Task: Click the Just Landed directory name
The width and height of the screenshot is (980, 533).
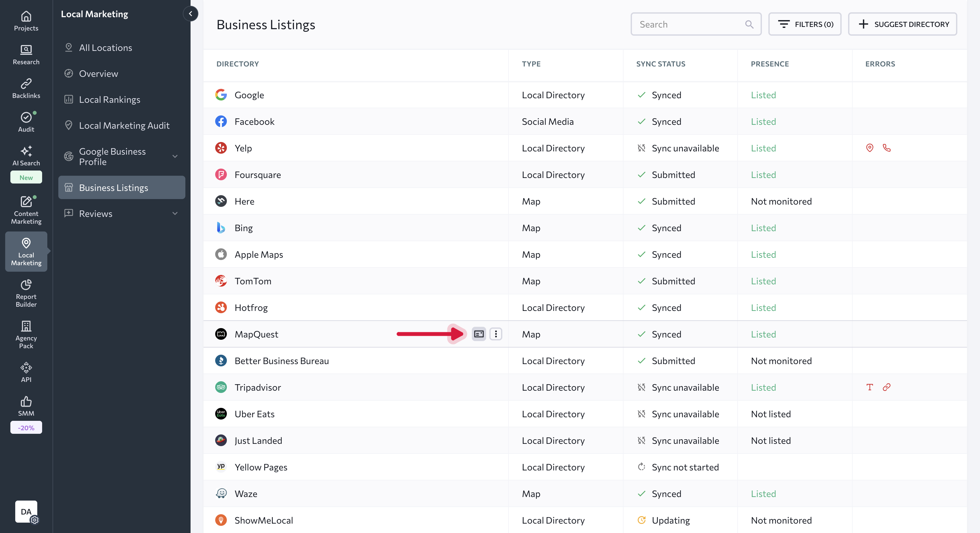Action: (x=258, y=441)
